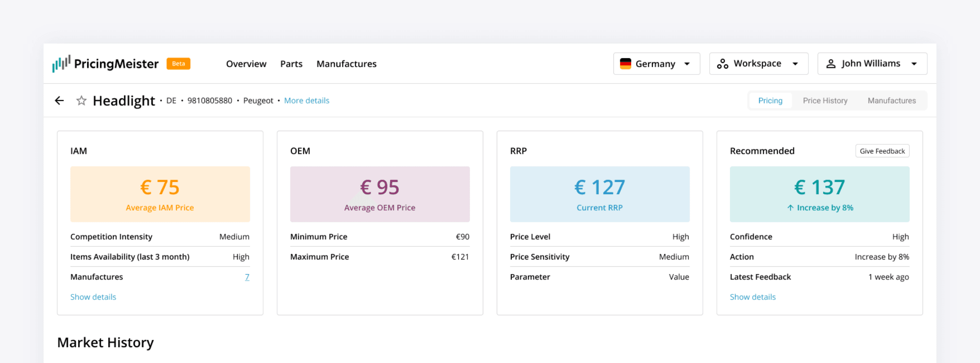Click the Workspace nodes icon
Viewport: 980px width, 363px height.
click(x=723, y=64)
